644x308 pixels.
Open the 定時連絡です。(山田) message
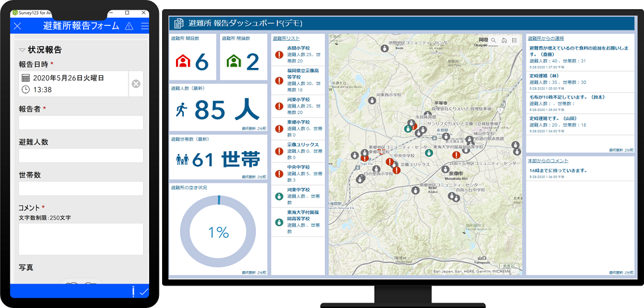coord(580,125)
